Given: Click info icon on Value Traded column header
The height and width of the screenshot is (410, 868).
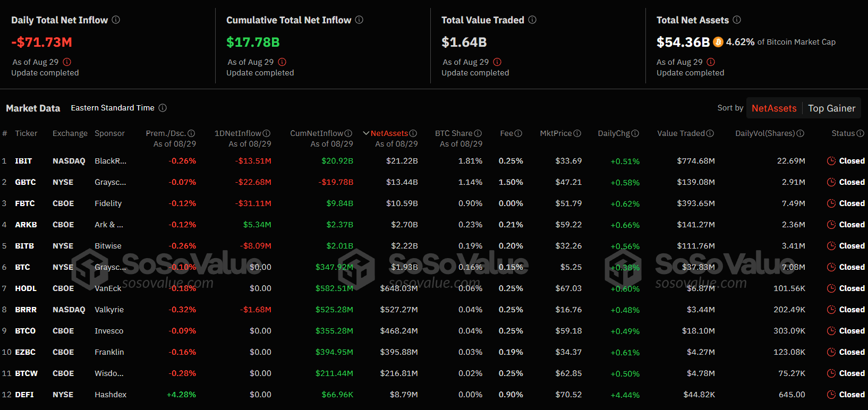Looking at the screenshot, I should coord(710,133).
